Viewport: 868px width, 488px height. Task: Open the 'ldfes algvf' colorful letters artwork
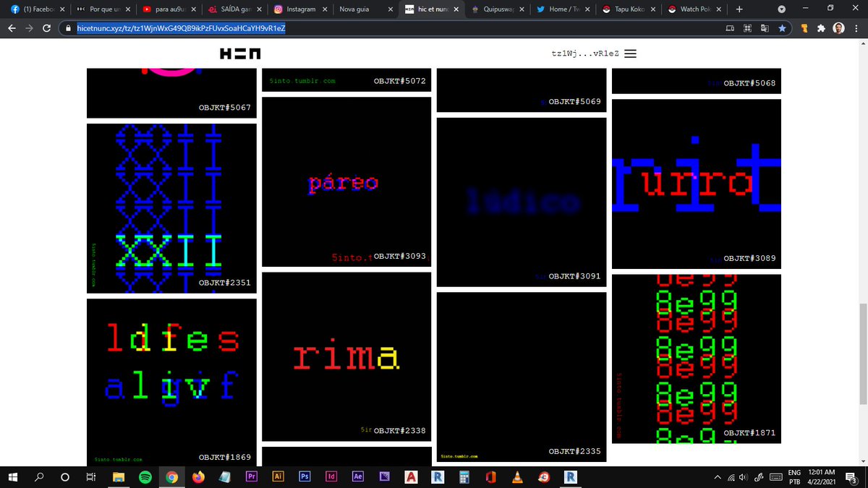click(x=171, y=382)
